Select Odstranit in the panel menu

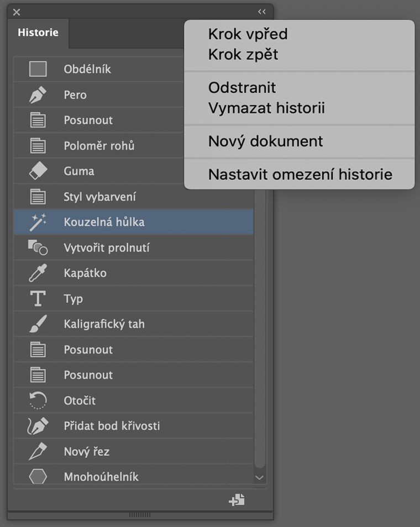coord(242,87)
